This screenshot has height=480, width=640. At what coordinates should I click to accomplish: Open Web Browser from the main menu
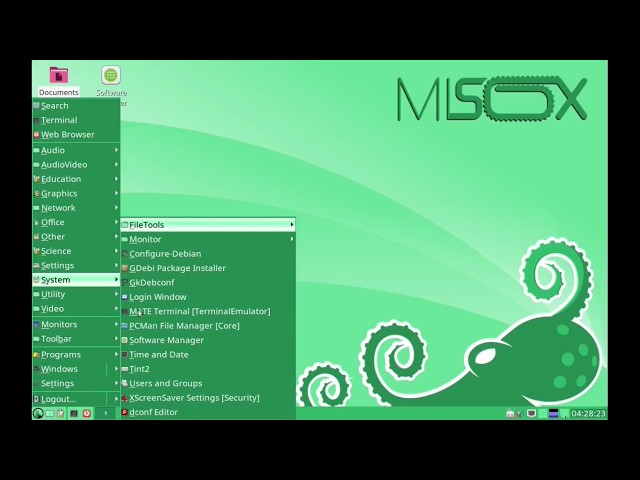pos(76,134)
